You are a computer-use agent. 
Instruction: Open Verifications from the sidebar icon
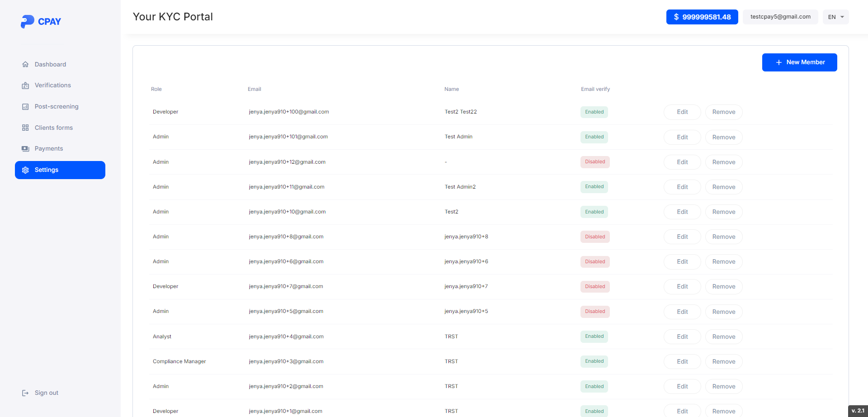coord(26,85)
